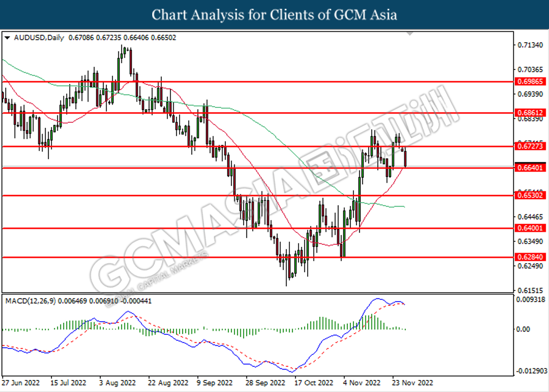Click the MACD 0.009318 scale value
This screenshot has height=392, width=549.
point(531,300)
